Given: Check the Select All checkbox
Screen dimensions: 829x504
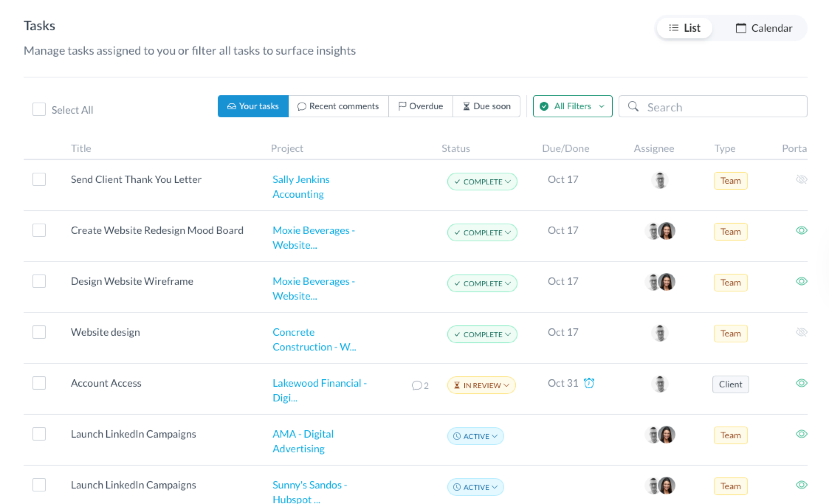Looking at the screenshot, I should point(39,110).
